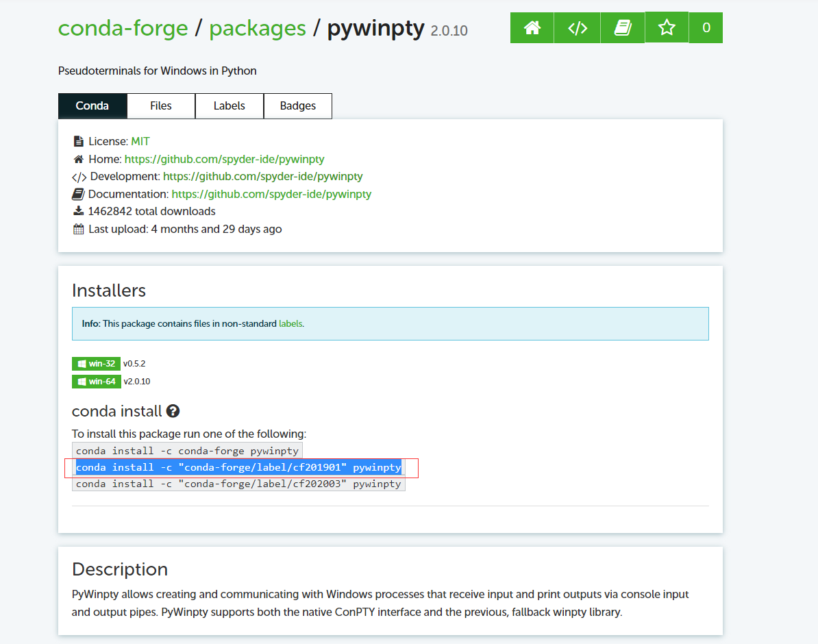Image resolution: width=818 pixels, height=644 pixels.
Task: Click the home icon beside the Home field
Action: point(77,158)
